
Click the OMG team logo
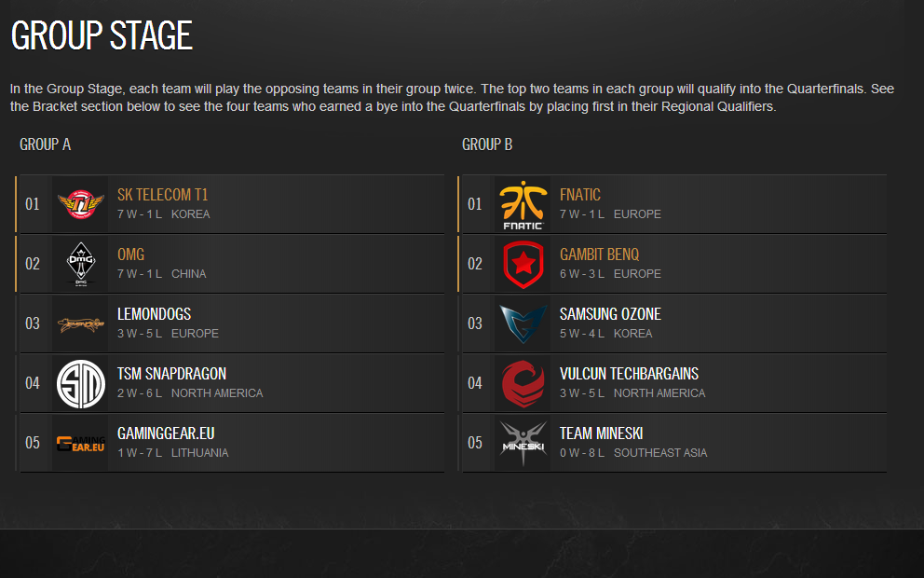point(80,264)
